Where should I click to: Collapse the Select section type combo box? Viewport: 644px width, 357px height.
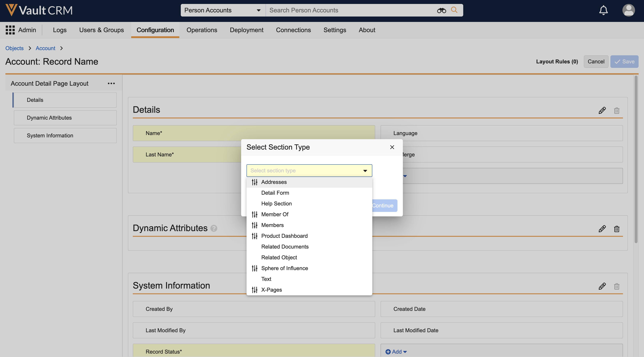(365, 171)
